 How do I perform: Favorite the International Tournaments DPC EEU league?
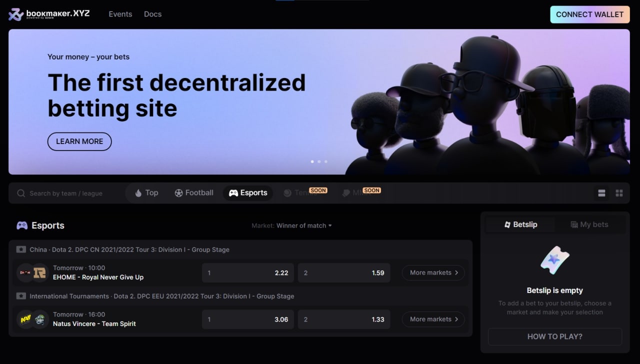pos(21,296)
